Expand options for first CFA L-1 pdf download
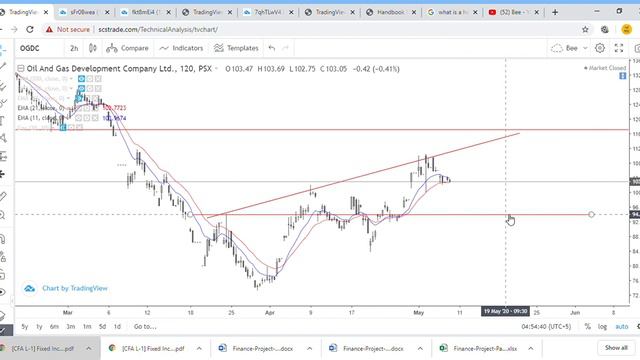 coord(89,348)
